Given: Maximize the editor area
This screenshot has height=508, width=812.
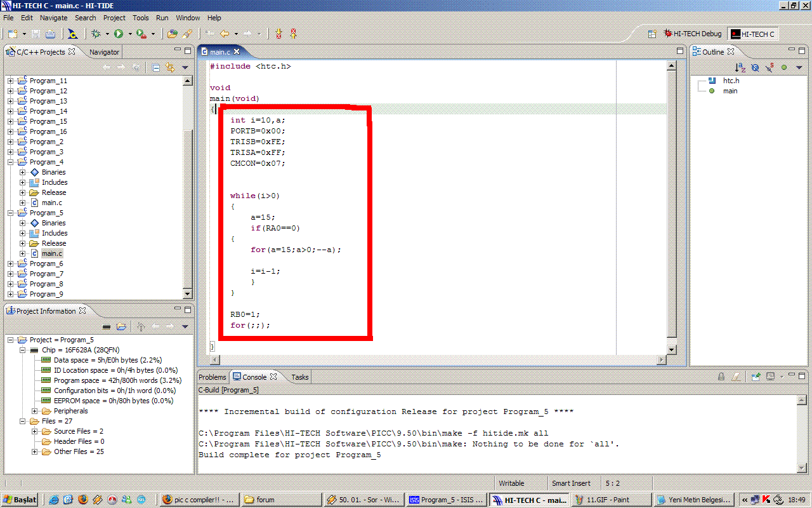Looking at the screenshot, I should [680, 50].
